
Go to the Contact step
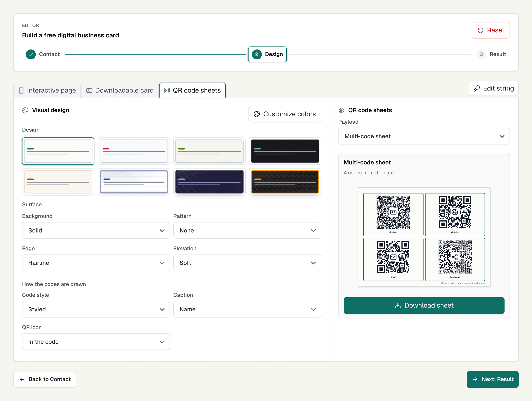pyautogui.click(x=43, y=55)
